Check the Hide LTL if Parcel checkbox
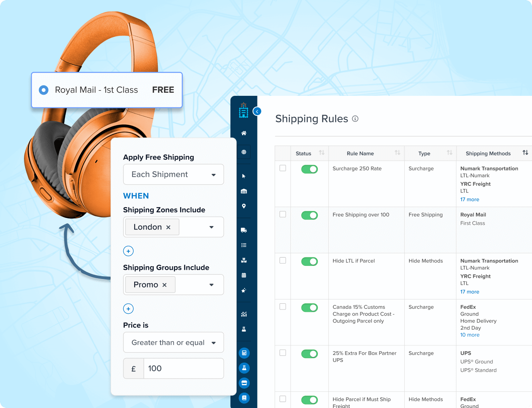Image resolution: width=532 pixels, height=408 pixels. click(x=283, y=260)
